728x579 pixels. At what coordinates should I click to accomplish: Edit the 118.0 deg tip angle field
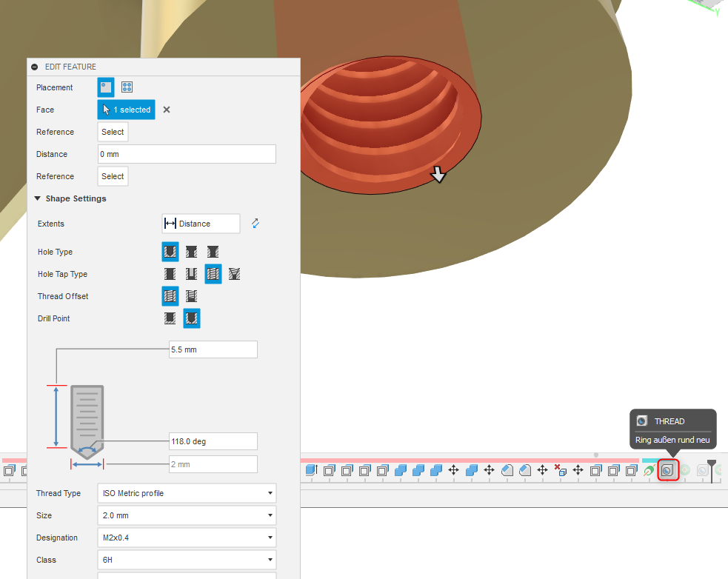click(213, 441)
